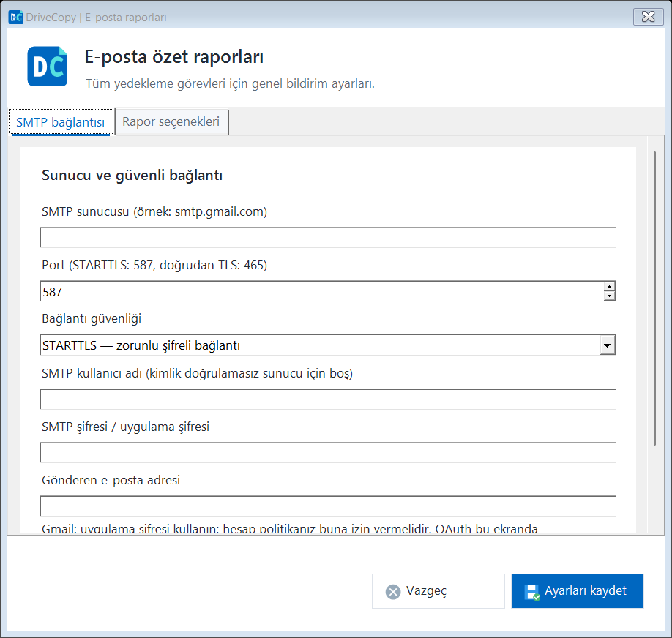Open the Rapor seçenekleri tab
Viewport: 672px width, 638px height.
point(171,121)
